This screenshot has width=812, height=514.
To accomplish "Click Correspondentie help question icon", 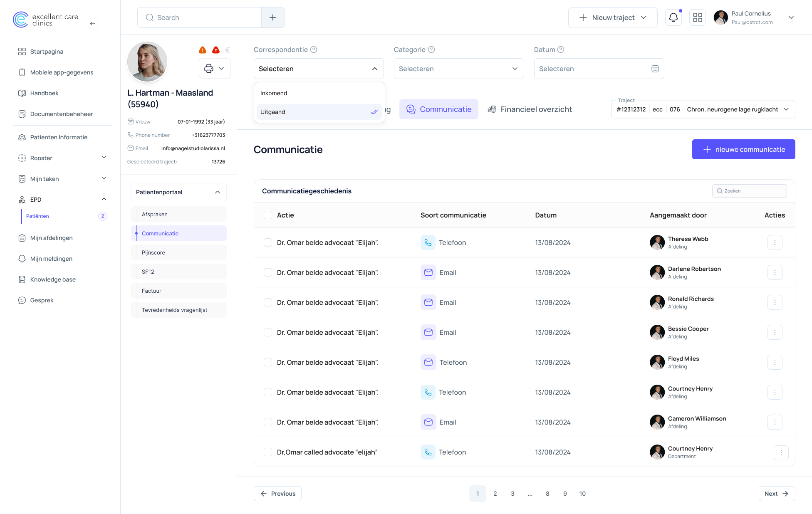I will point(314,49).
